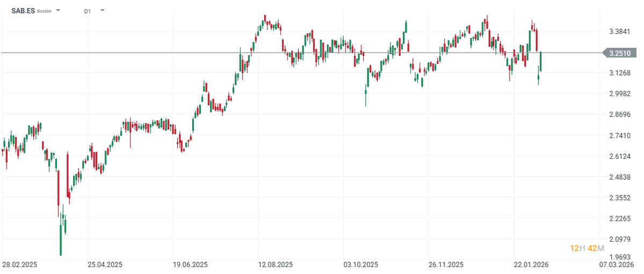This screenshot has height=274, width=644.
Task: Select the 22.01.2026 date on time axis
Action: (531, 265)
